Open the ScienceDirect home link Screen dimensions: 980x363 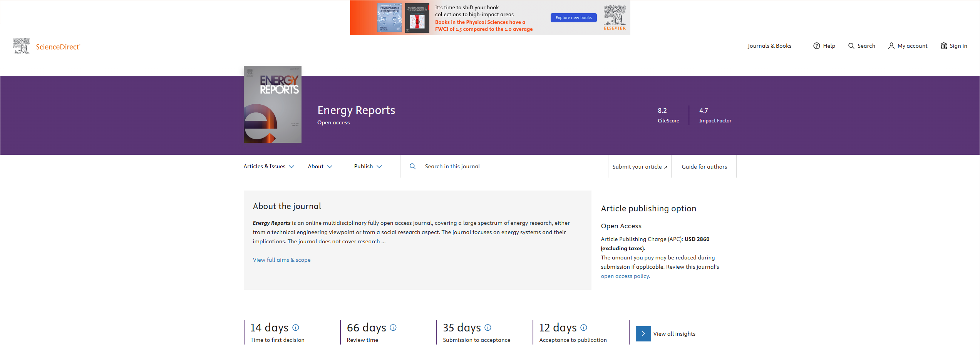coord(58,47)
